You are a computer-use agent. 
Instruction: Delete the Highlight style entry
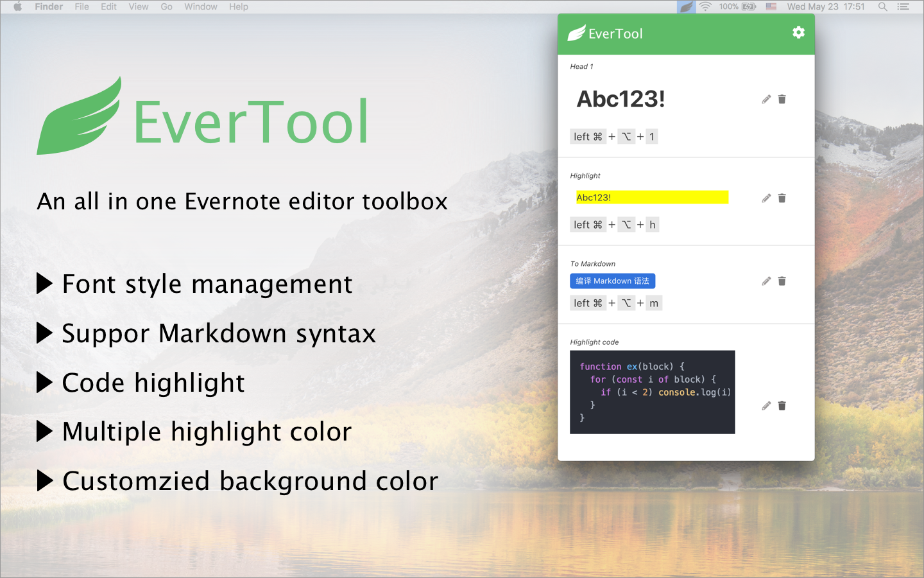(x=782, y=198)
